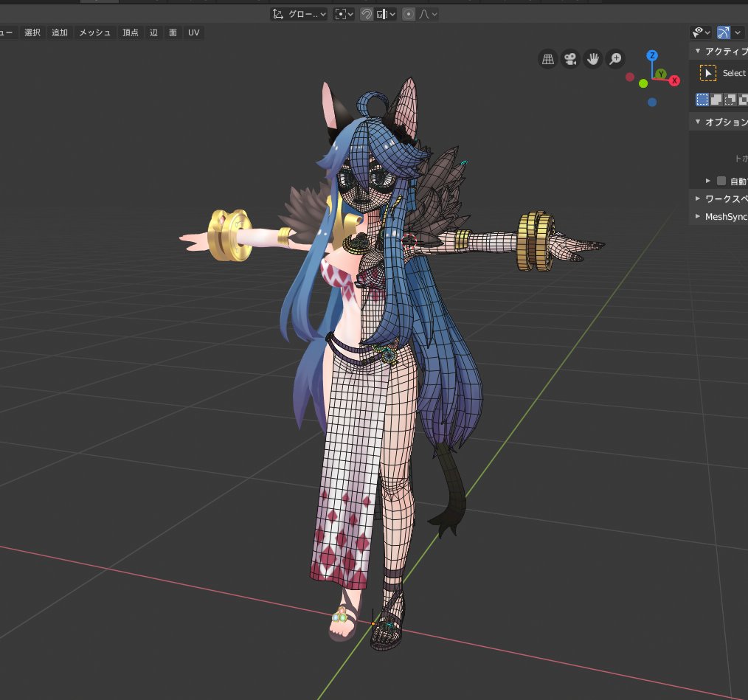This screenshot has width=748, height=700.
Task: Choose the extend selection mode icon
Action: 716,100
